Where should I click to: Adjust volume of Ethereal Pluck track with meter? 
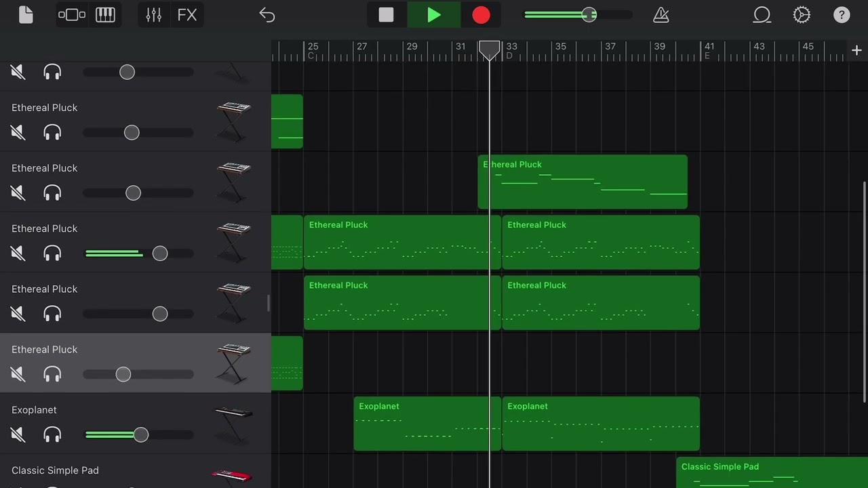point(139,253)
